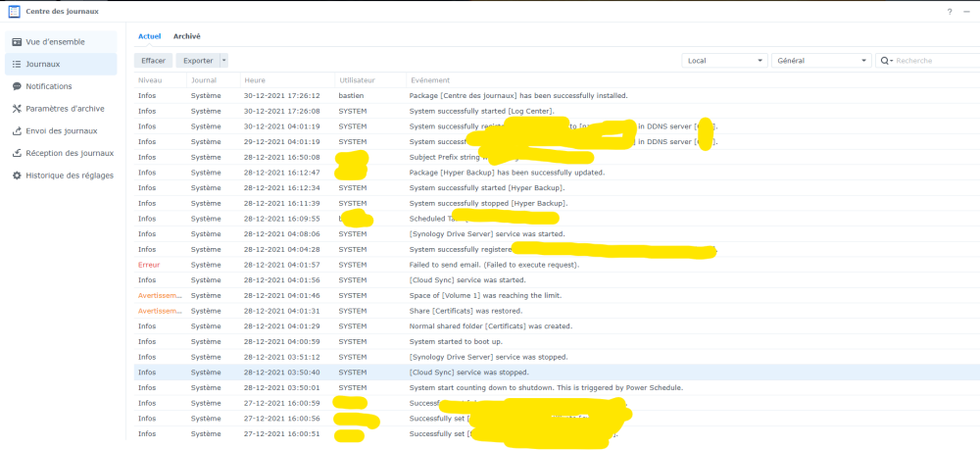Open the Vue d'ensemble section
Screen dimensions: 980x450
click(x=61, y=42)
